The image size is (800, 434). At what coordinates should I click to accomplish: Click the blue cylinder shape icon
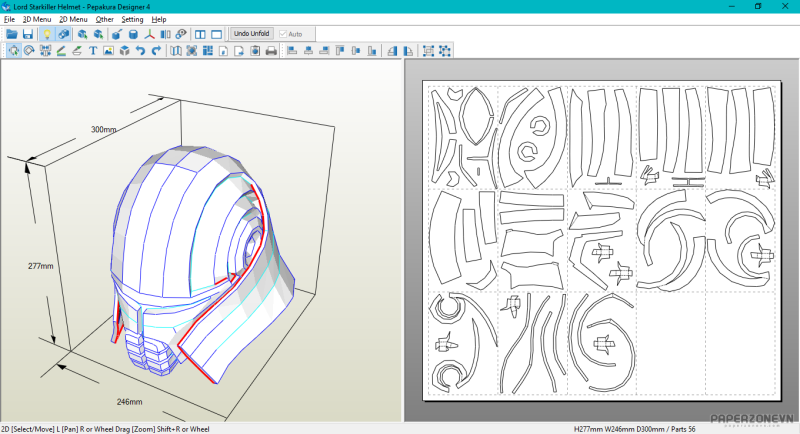pos(133,34)
